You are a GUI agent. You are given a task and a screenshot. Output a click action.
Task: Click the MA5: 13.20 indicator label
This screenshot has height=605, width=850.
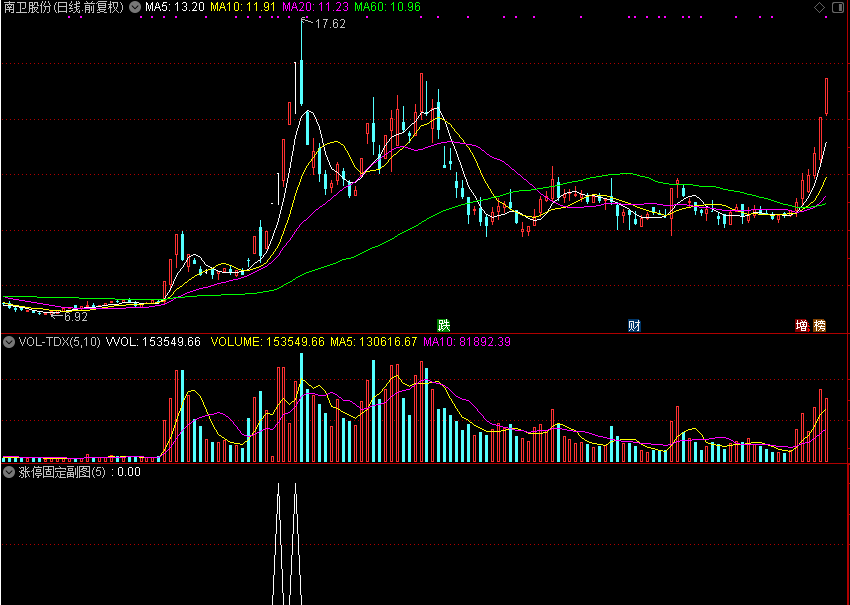pos(175,7)
